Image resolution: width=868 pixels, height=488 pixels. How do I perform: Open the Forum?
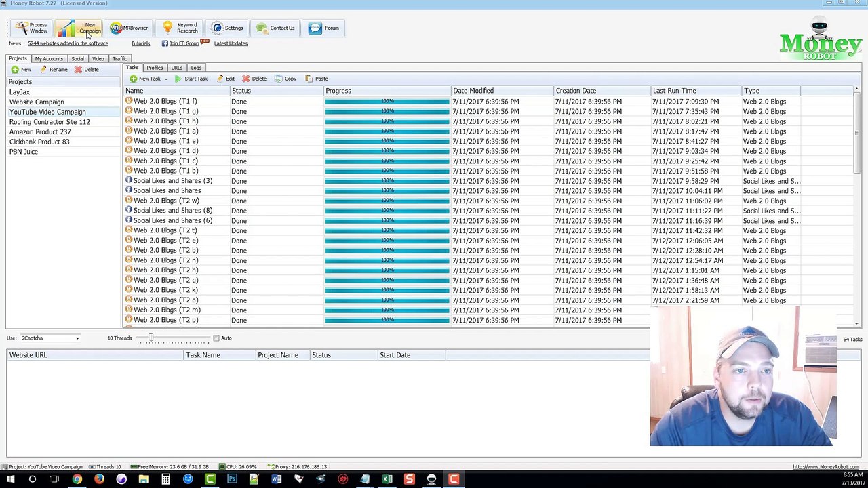pyautogui.click(x=323, y=28)
